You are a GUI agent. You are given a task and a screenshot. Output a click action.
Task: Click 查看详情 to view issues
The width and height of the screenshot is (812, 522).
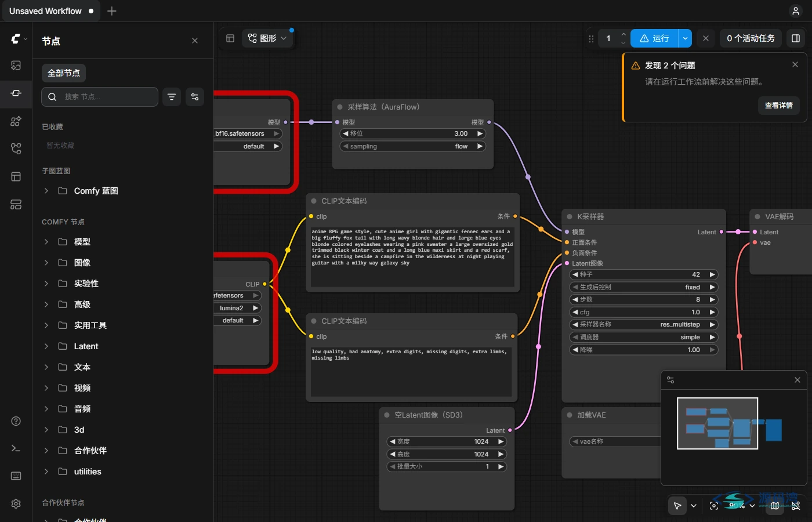779,106
